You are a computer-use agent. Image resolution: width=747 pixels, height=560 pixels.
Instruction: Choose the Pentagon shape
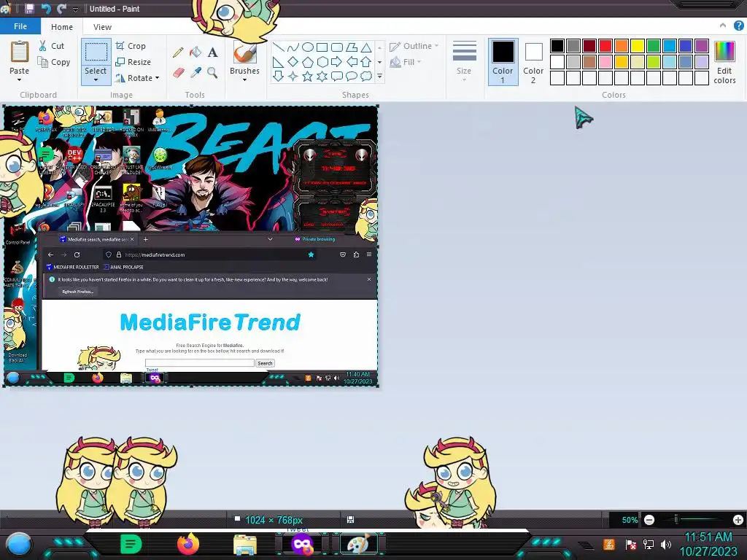coord(308,62)
